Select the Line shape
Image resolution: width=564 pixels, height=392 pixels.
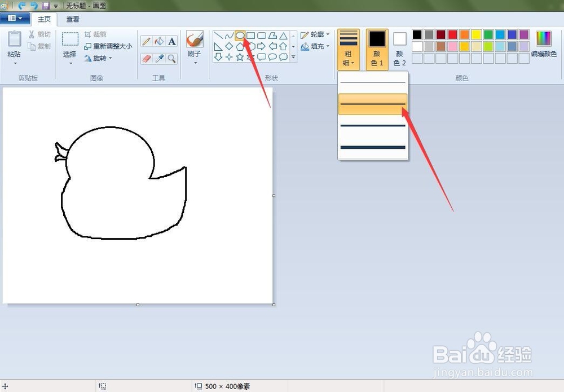[218, 36]
